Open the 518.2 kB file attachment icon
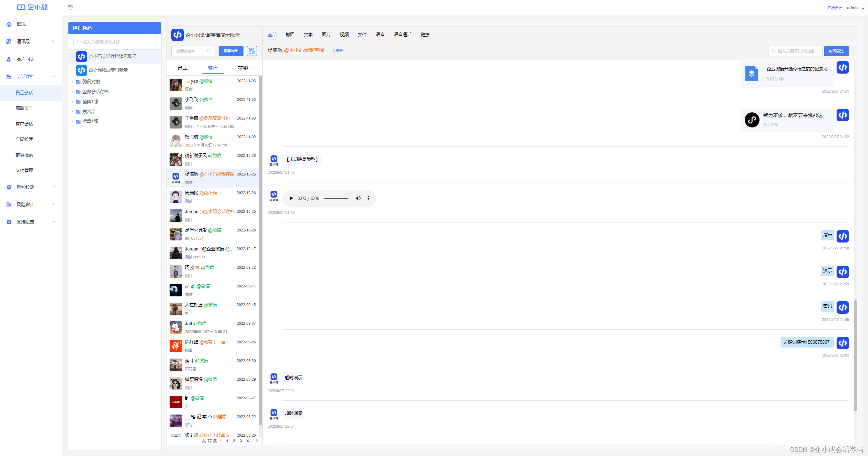Screen dimensions: 868x456 [x=751, y=74]
